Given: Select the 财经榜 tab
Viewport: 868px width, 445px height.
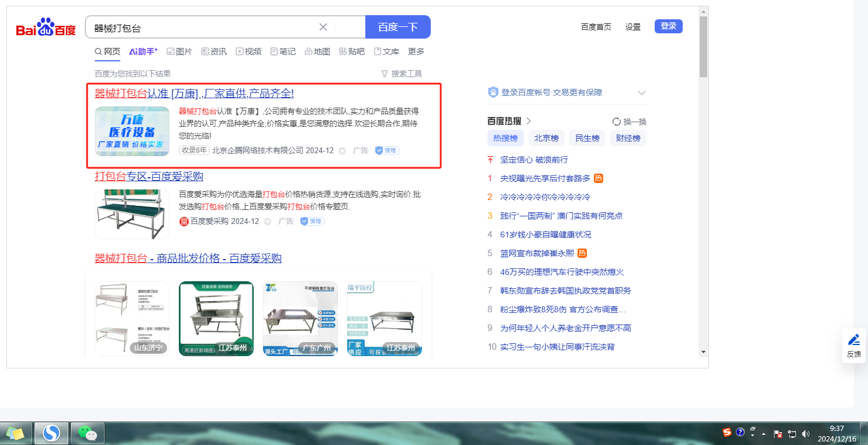Looking at the screenshot, I should pyautogui.click(x=628, y=138).
